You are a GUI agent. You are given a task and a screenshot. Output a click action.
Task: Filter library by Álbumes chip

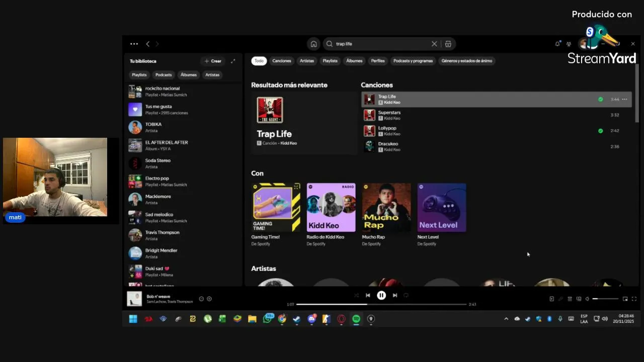[x=189, y=74]
